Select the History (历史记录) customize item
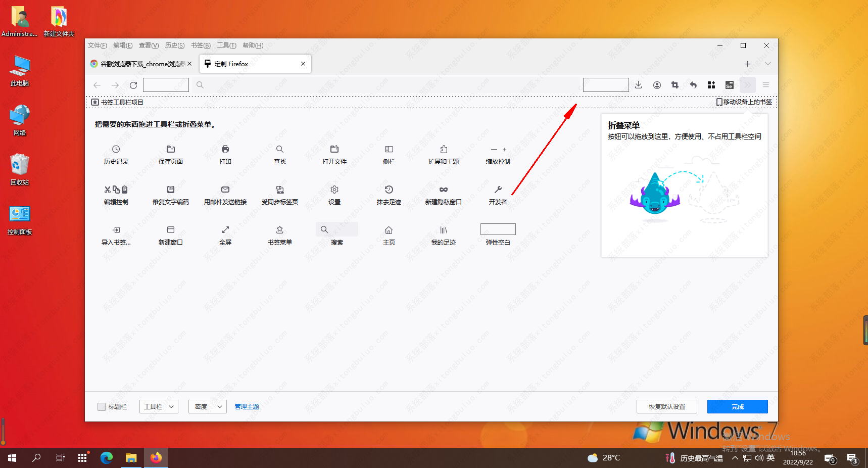The image size is (868, 468). [116, 155]
